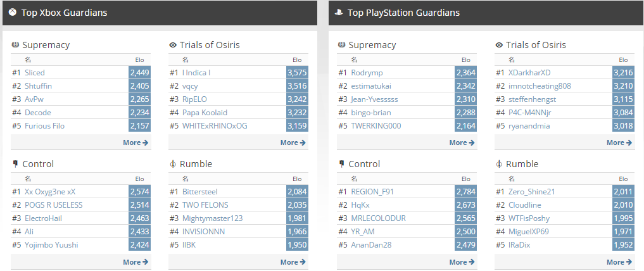Click PlayStation Supremacy mode icon

(341, 45)
